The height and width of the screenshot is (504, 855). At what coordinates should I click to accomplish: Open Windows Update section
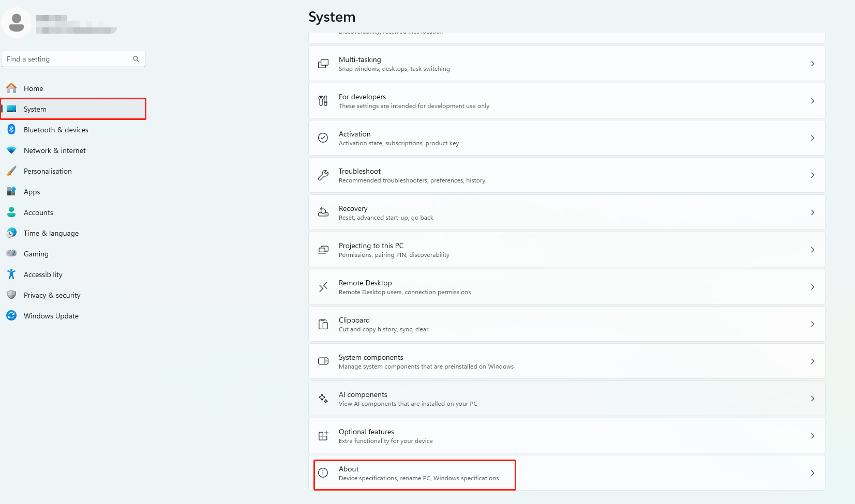point(73,316)
